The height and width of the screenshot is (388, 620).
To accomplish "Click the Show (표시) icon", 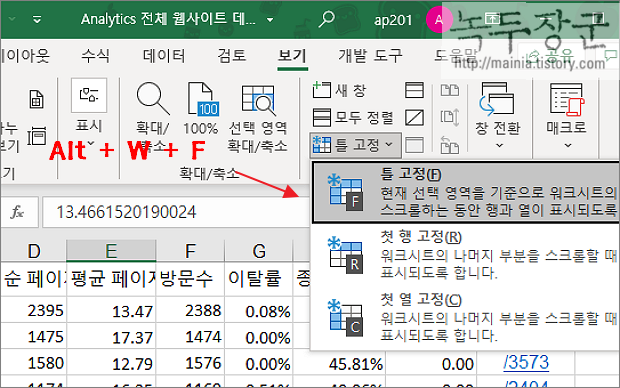I will (89, 95).
